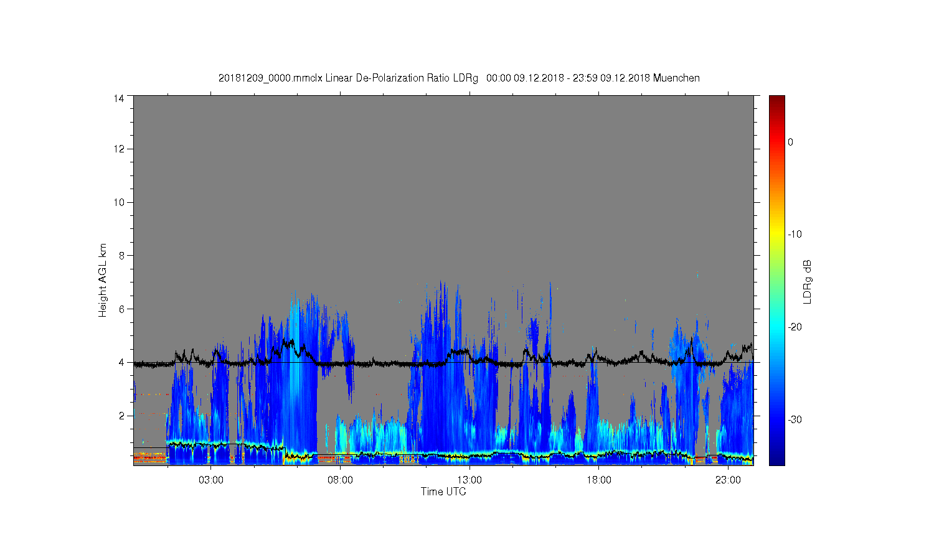Click the height tick label 10

(x=119, y=202)
